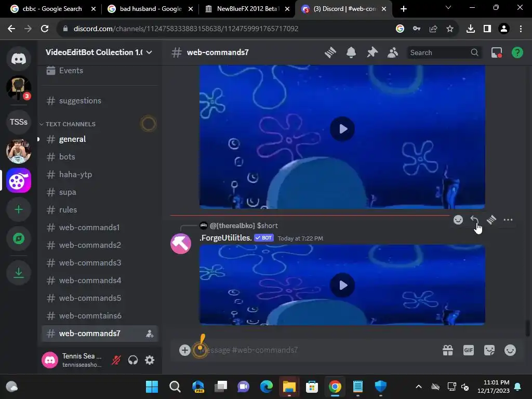Open a new Chrome tab
The image size is (532, 399).
click(403, 9)
